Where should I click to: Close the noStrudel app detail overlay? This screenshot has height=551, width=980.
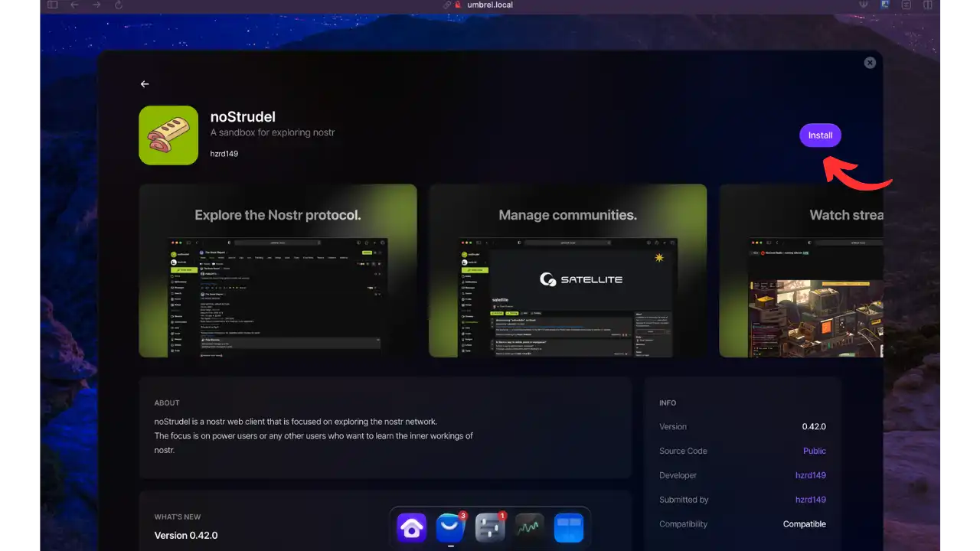(x=870, y=63)
